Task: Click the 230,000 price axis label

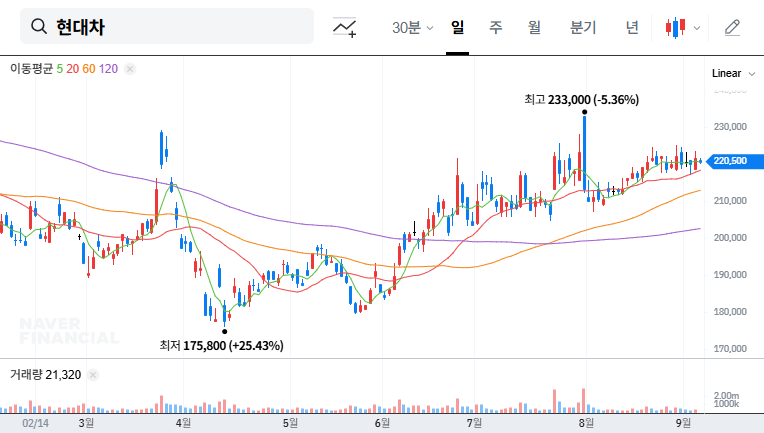Action: click(730, 127)
